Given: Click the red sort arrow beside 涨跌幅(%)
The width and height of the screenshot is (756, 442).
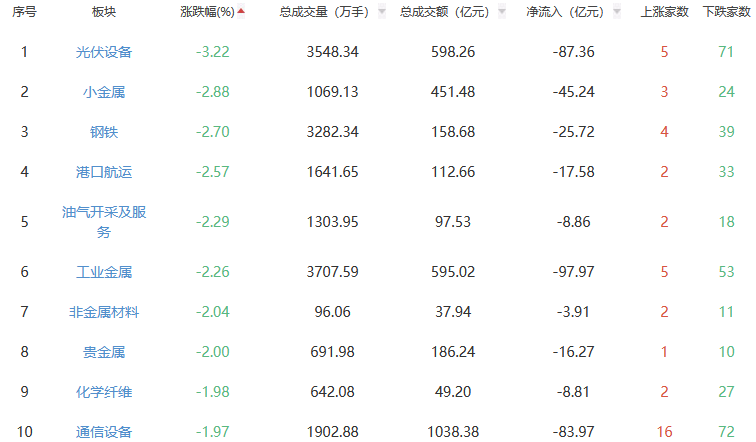Looking at the screenshot, I should pyautogui.click(x=241, y=11).
